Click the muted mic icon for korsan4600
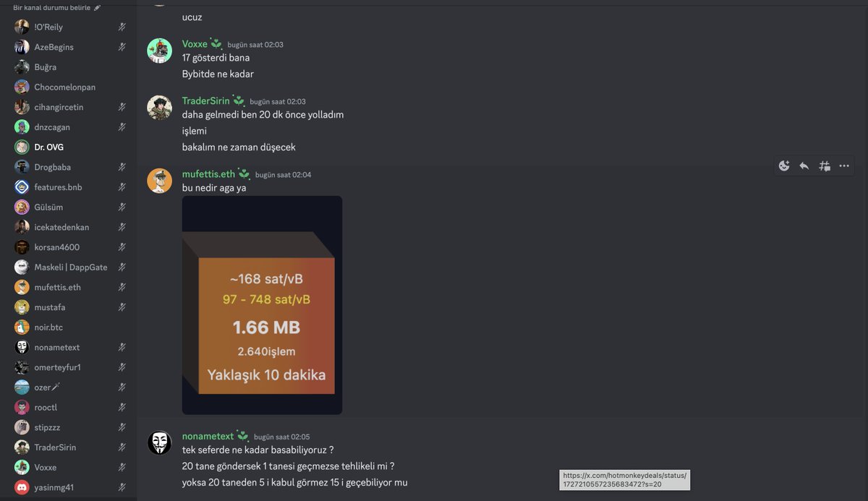This screenshot has width=868, height=501. pos(123,247)
